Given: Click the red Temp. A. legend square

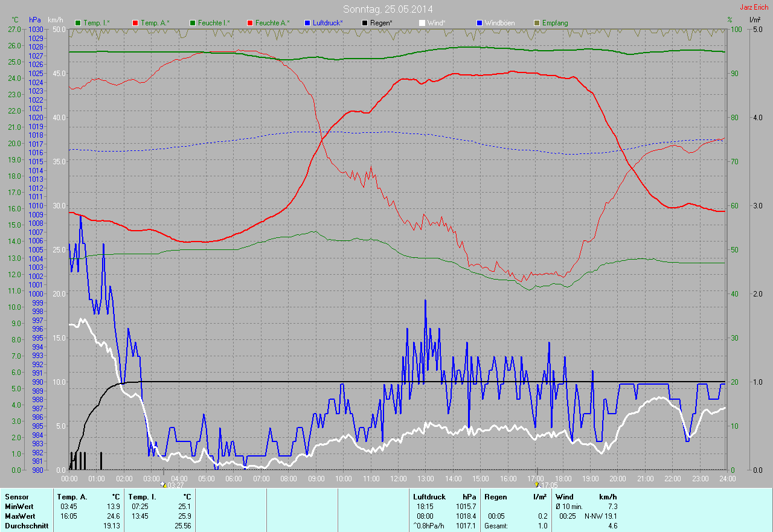Looking at the screenshot, I should pos(135,23).
